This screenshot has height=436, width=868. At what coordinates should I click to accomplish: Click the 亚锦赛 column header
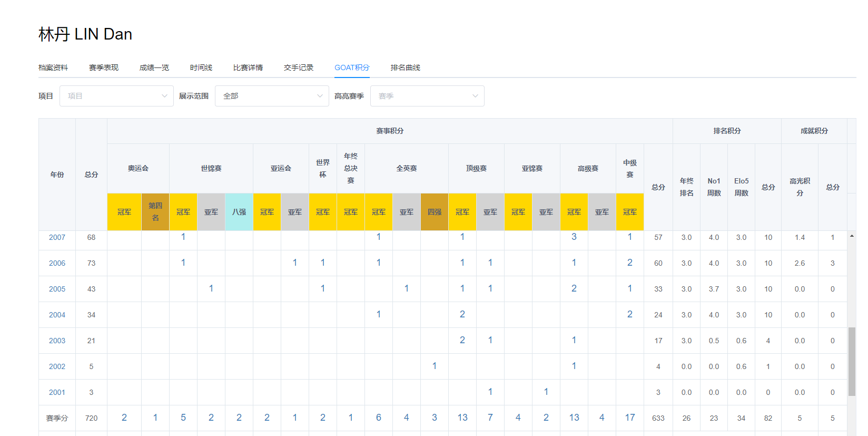click(x=532, y=169)
